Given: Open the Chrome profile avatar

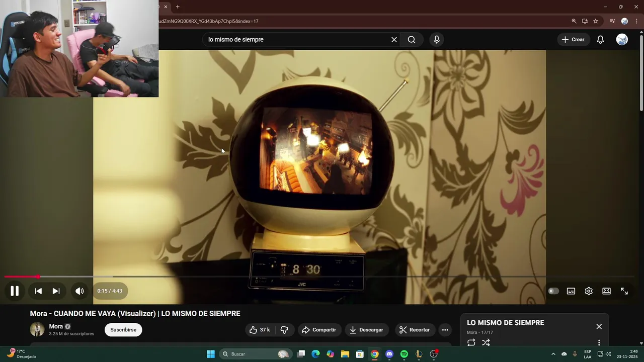Looking at the screenshot, I should 624,21.
